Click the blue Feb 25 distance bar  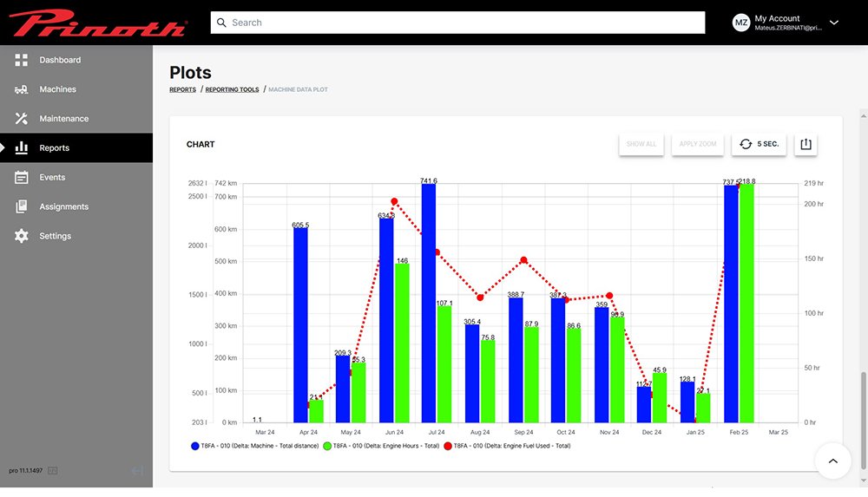[x=731, y=304]
